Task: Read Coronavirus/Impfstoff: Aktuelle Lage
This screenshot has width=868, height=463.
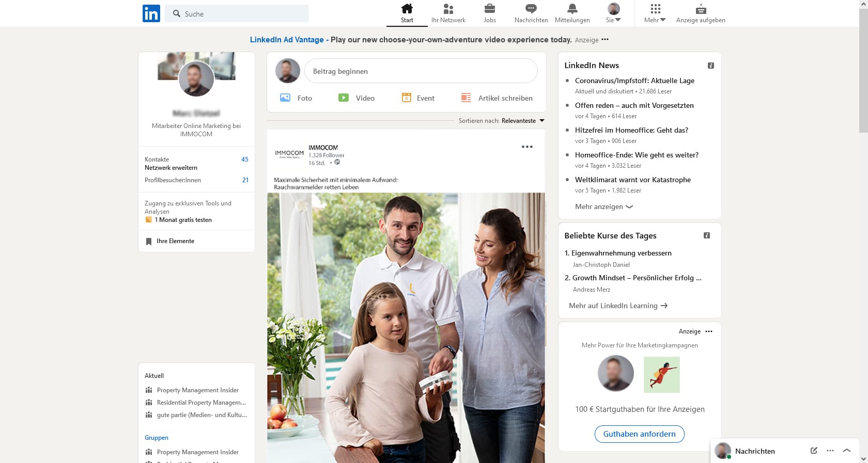Action: [634, 81]
